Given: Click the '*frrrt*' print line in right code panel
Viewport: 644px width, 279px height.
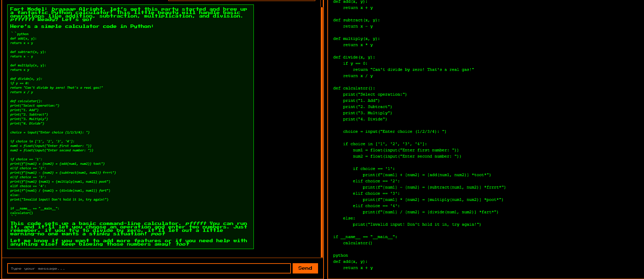Looking at the screenshot, I should click(x=434, y=187).
